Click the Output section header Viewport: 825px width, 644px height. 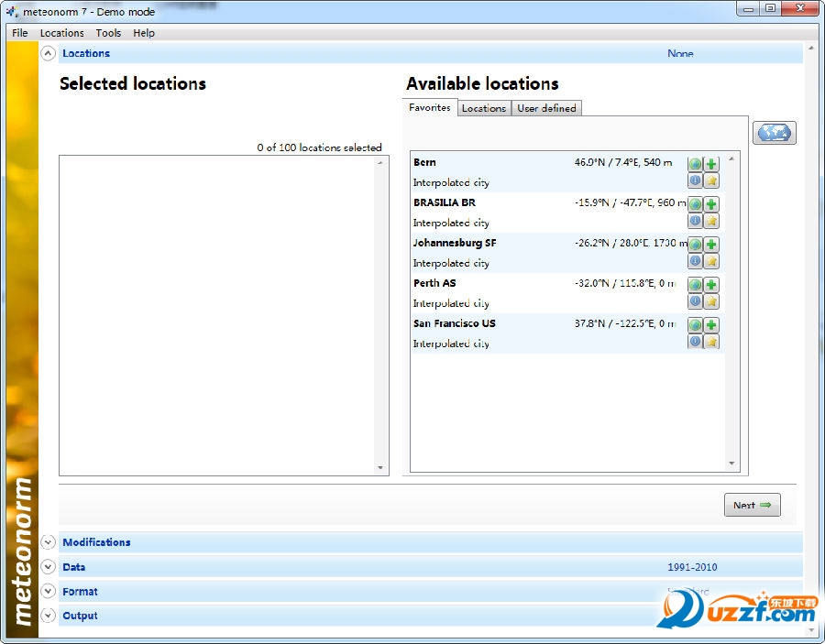(431, 615)
